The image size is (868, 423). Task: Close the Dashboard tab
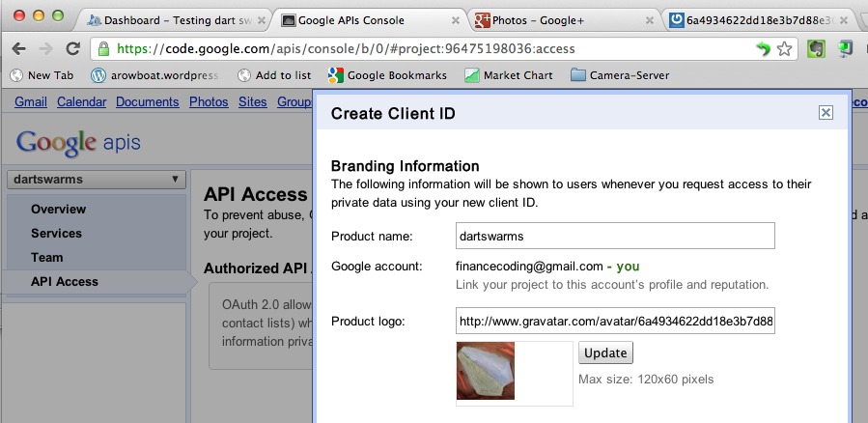point(262,20)
